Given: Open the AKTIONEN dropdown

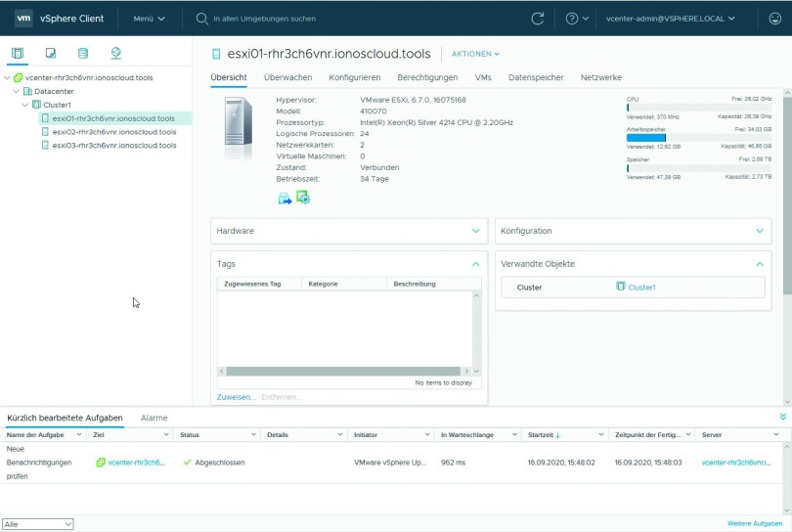Looking at the screenshot, I should (x=475, y=54).
